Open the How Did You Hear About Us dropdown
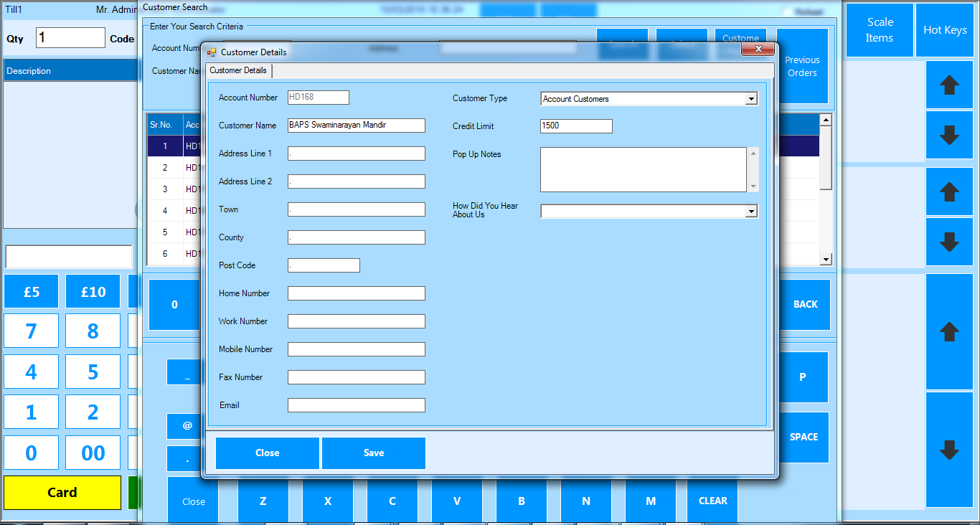This screenshot has height=525, width=980. pyautogui.click(x=750, y=211)
